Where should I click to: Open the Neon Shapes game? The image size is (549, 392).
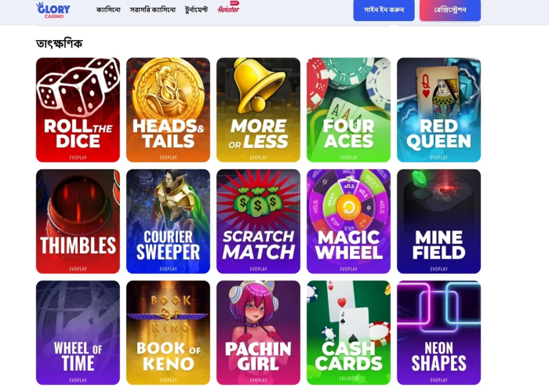coord(438,332)
